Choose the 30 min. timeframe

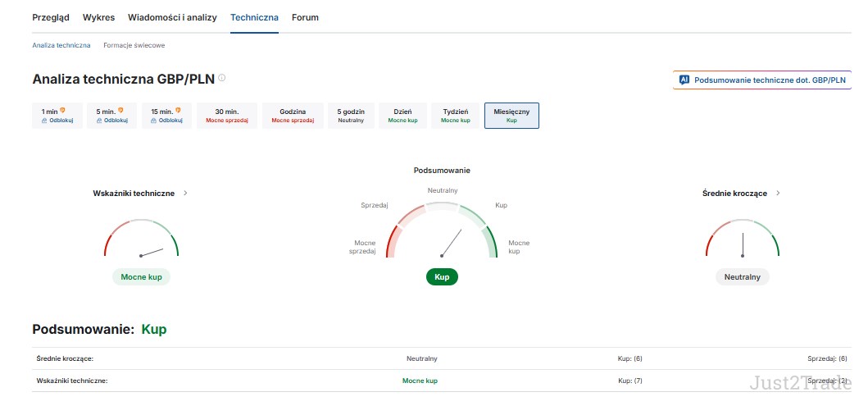point(227,115)
